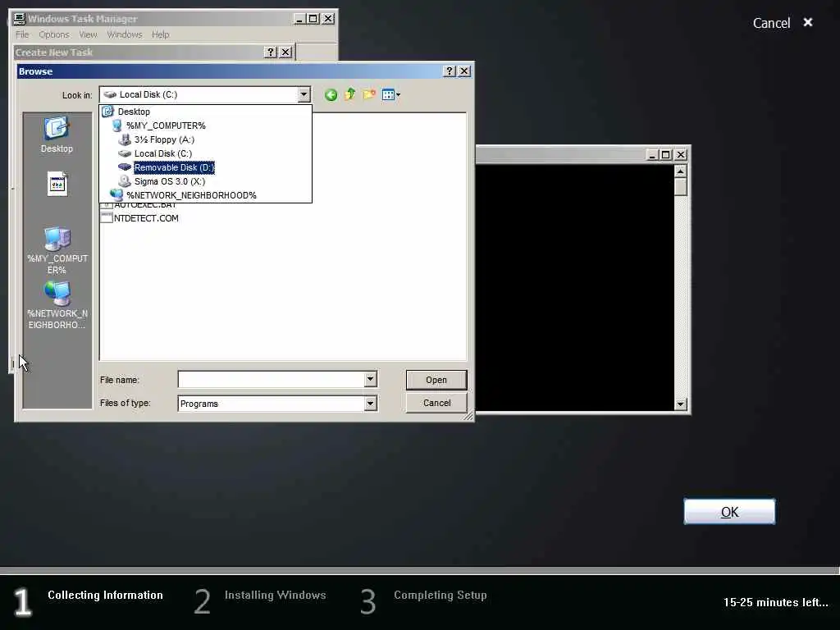
Task: Go up one folder level icon
Action: point(349,95)
